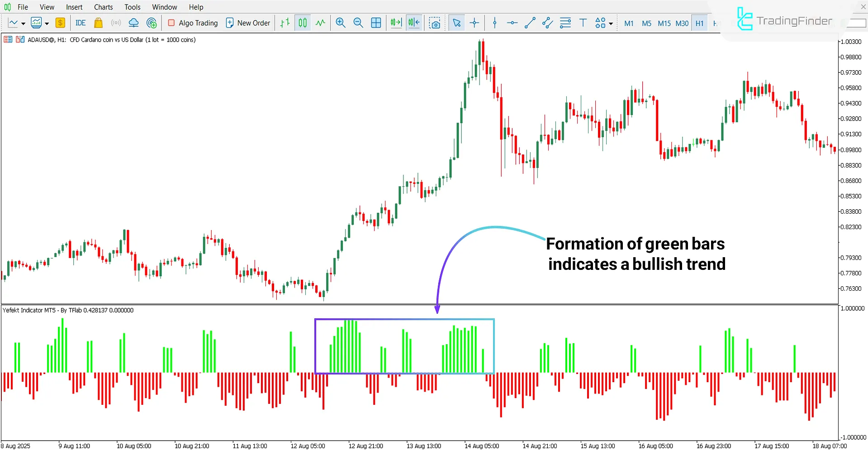Switch to the M15 timeframe
Screen dimensions: 868x451
coord(664,23)
